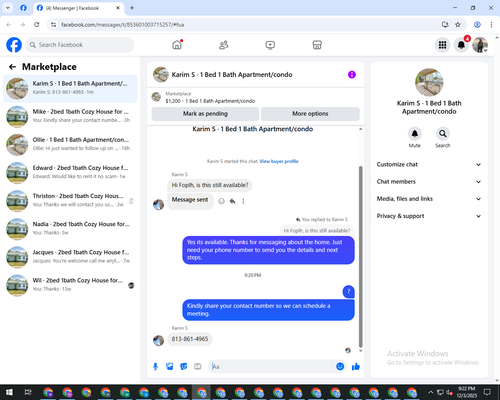Click the chat scrollbar thumb
This screenshot has height=400, width=500.
[x=360, y=257]
